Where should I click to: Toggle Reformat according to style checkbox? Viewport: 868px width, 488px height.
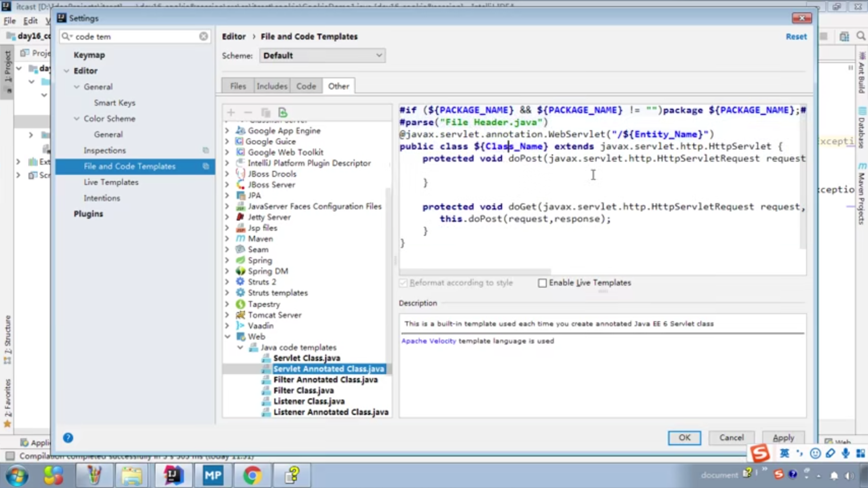403,283
